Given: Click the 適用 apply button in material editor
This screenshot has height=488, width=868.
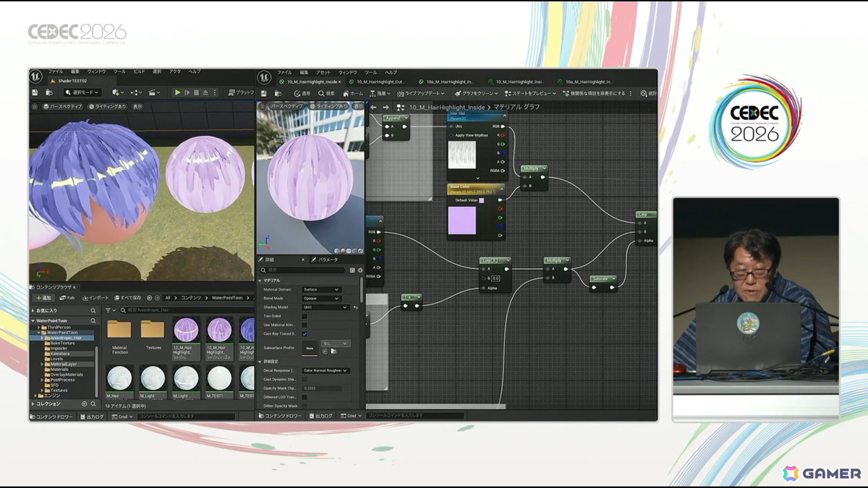Looking at the screenshot, I should tap(302, 93).
